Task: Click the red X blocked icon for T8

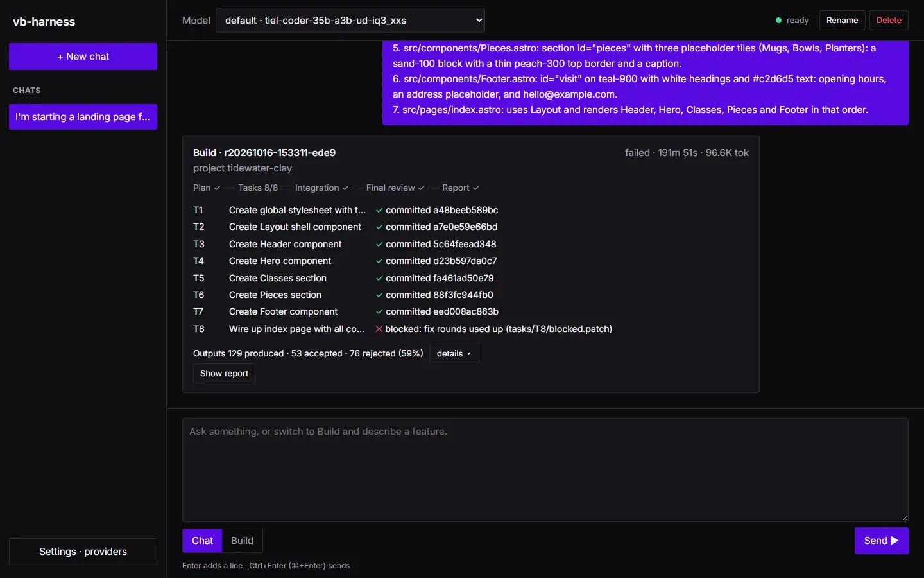Action: [x=379, y=329]
